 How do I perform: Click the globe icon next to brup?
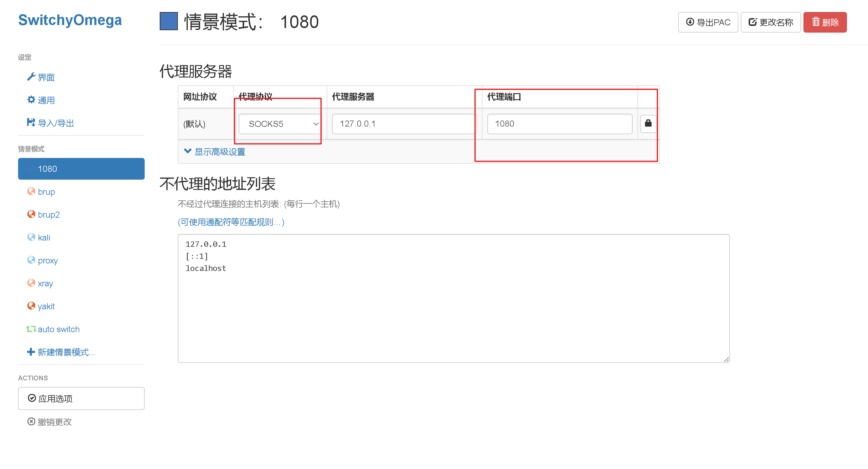pyautogui.click(x=31, y=191)
